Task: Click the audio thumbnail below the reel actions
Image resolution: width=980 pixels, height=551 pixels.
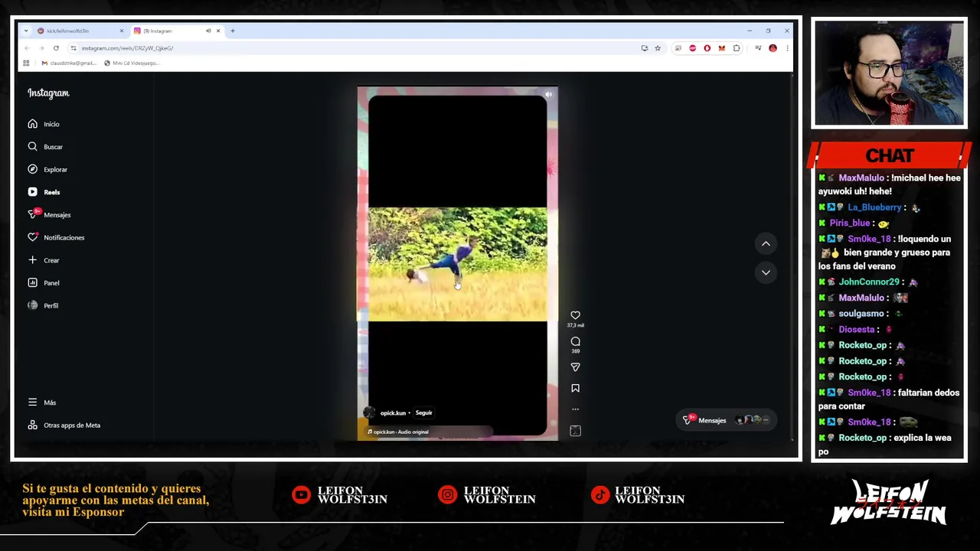Action: 575,431
